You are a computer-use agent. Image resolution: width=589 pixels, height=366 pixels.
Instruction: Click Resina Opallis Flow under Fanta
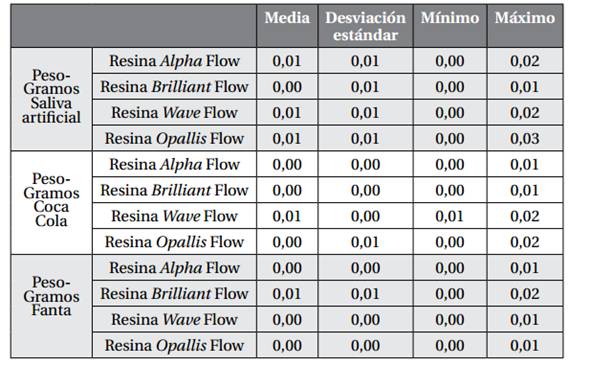[x=174, y=345]
